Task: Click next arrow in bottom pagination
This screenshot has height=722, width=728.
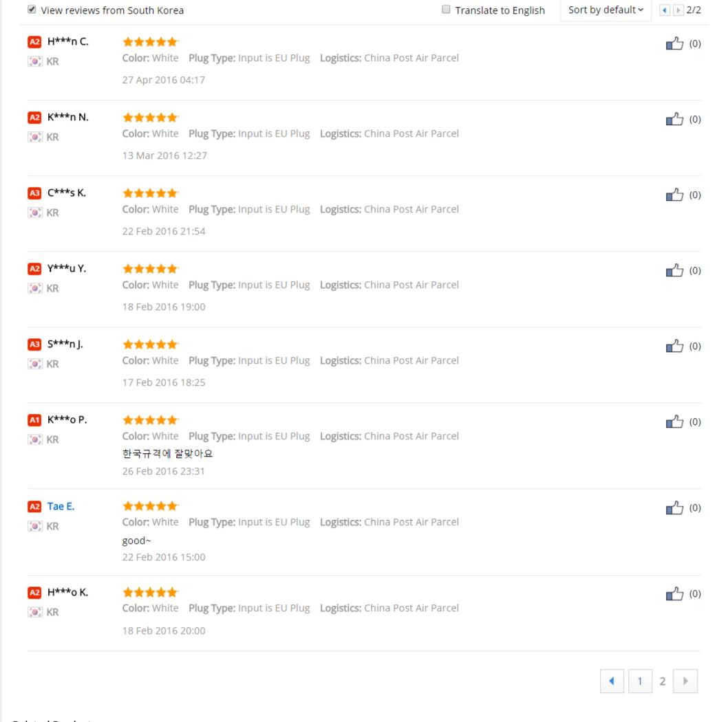Action: (x=685, y=681)
